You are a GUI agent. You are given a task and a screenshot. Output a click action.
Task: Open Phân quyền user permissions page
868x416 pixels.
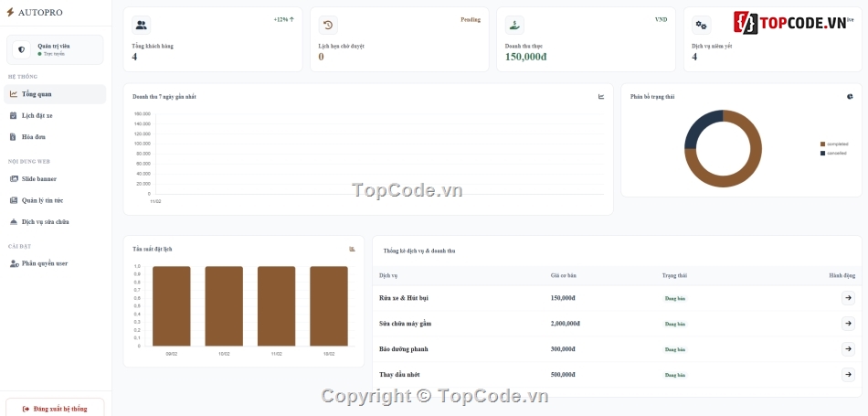(x=55, y=263)
